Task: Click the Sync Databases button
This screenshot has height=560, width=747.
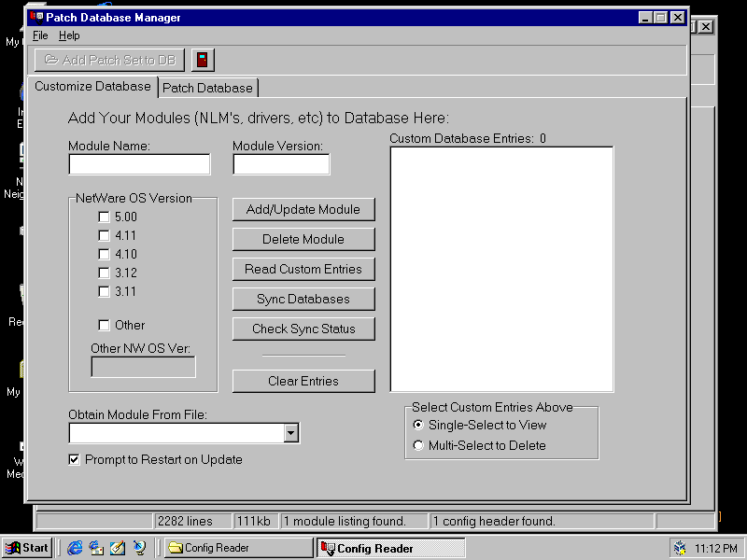Action: [303, 299]
